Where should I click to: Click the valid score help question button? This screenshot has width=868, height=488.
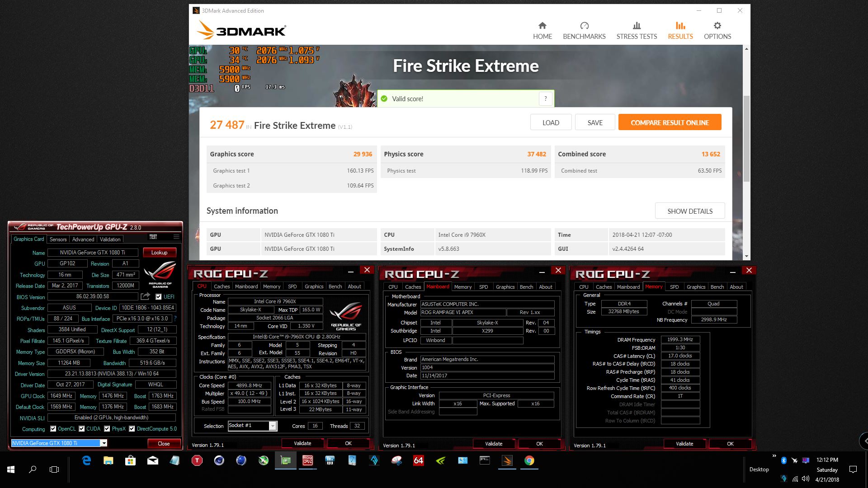tap(546, 99)
